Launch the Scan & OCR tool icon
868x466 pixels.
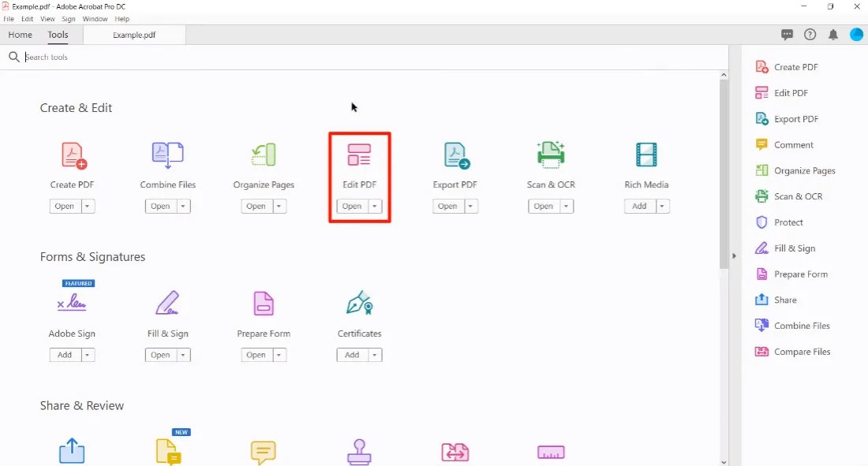550,155
